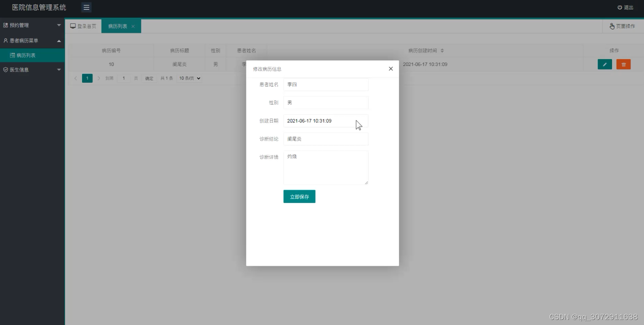
Task: Click the 性别 input field
Action: [326, 103]
